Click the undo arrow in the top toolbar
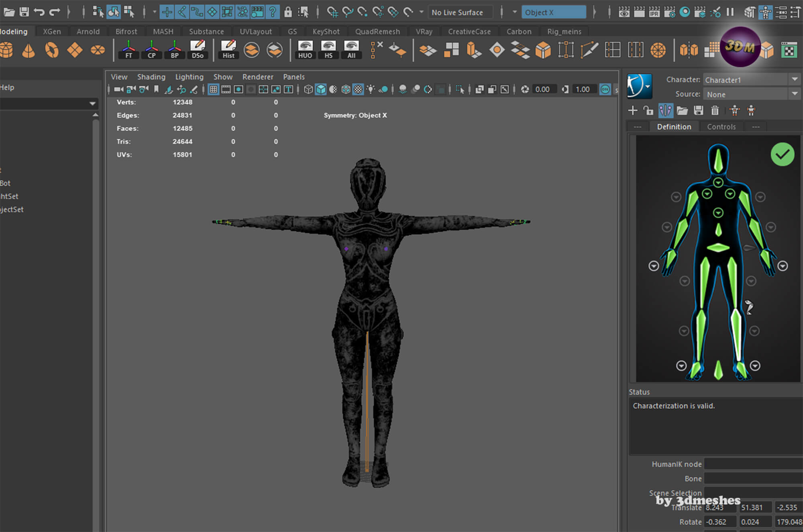803x532 pixels. [x=39, y=12]
